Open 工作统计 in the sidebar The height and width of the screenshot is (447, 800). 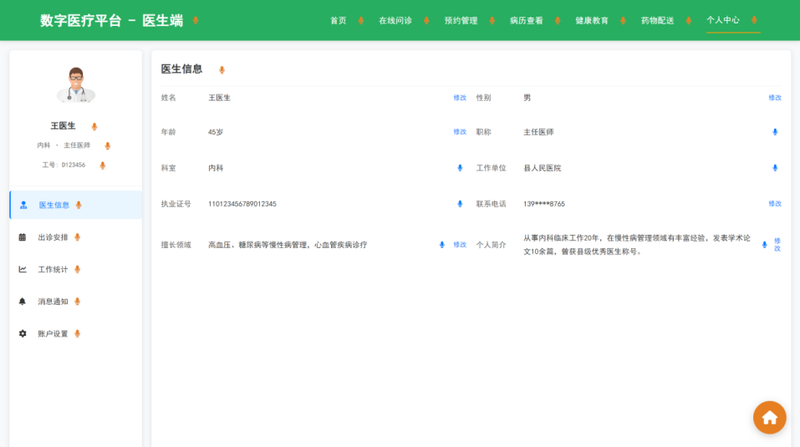click(53, 269)
